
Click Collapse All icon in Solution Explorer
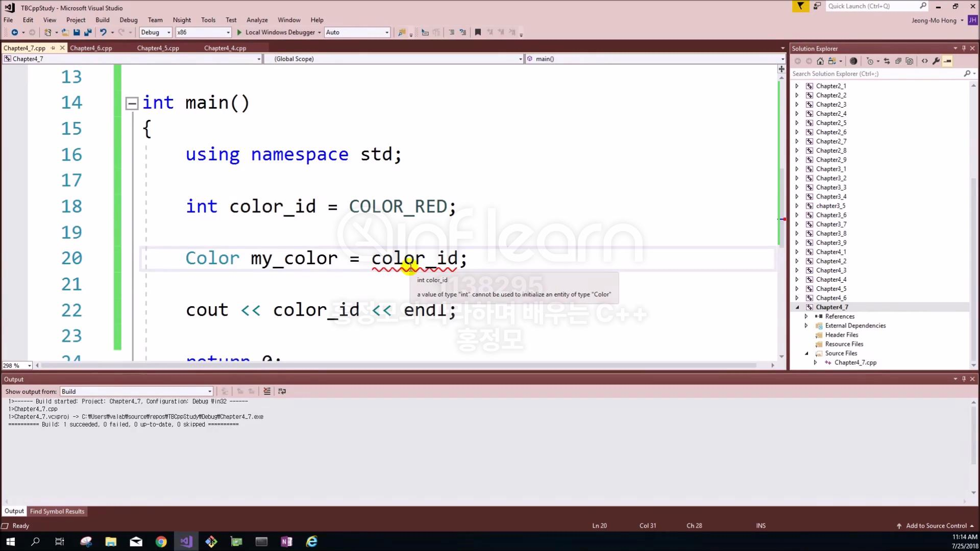[x=898, y=61]
